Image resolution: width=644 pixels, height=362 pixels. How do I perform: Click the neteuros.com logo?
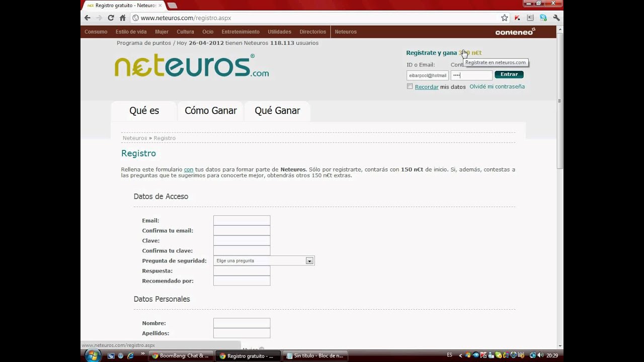192,66
